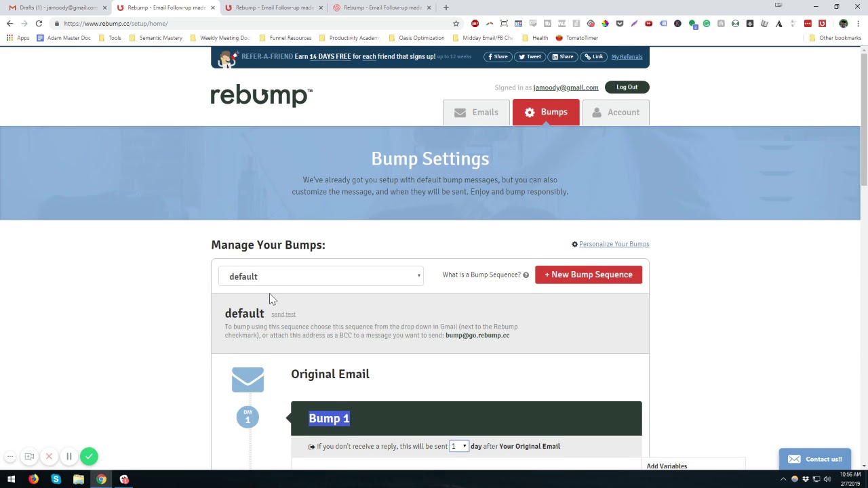Open the Emails tab
The image size is (868, 488).
click(477, 113)
